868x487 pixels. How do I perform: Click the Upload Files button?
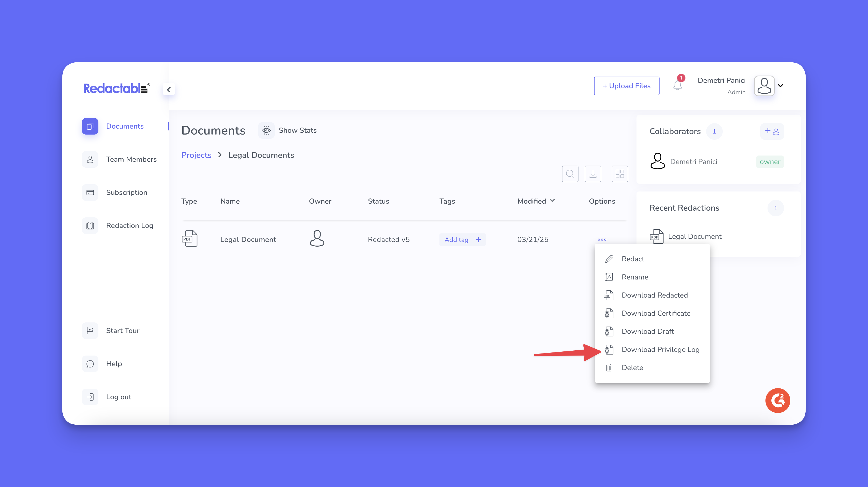pos(626,86)
